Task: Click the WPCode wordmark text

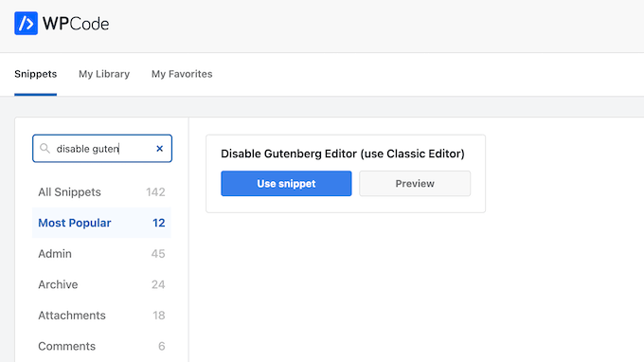Action: coord(76,24)
